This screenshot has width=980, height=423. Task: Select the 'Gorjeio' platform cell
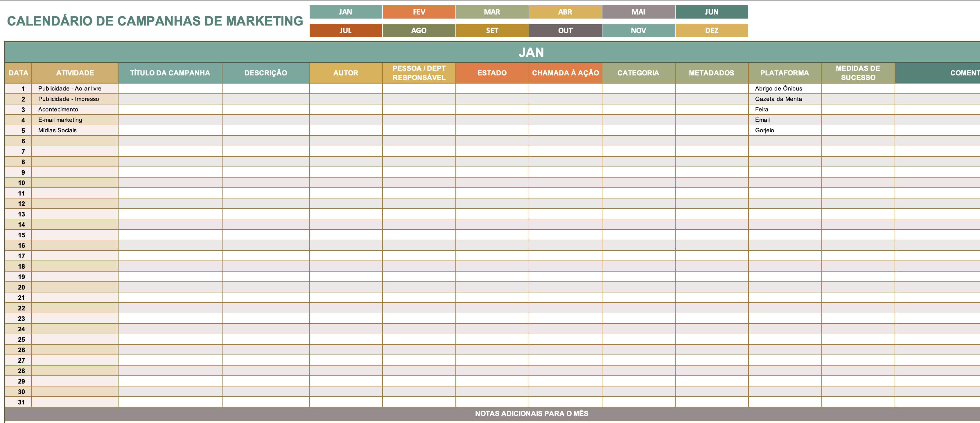pos(785,130)
